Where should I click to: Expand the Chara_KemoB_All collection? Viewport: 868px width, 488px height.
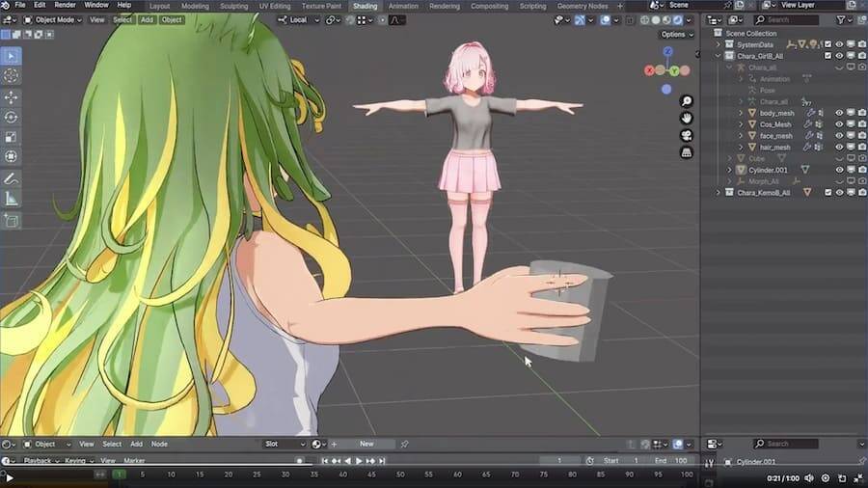tap(719, 193)
